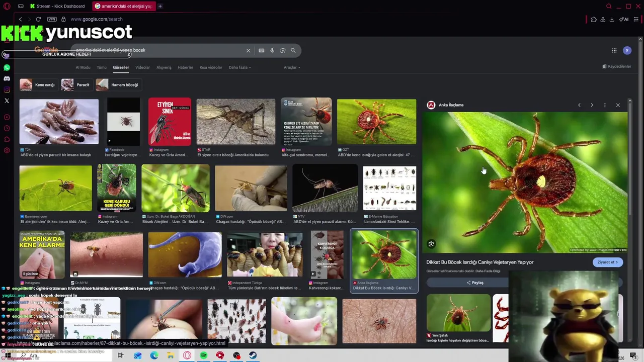644x362 pixels.
Task: Open Instagram in Opera sidebar
Action: point(7,89)
